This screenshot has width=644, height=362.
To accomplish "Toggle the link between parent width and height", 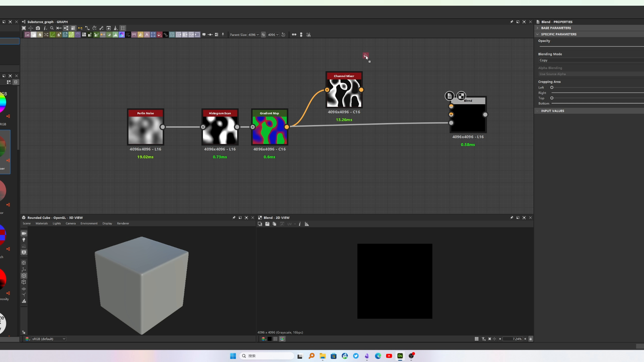I will click(263, 35).
